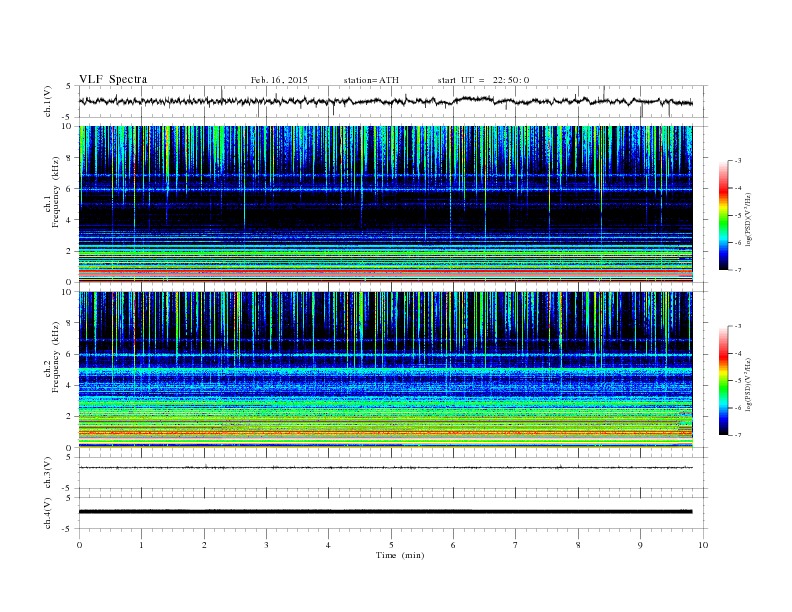The height and width of the screenshot is (612, 792).
Task: Click the ch.1 color scale log(PSD) label
Action: (x=748, y=219)
